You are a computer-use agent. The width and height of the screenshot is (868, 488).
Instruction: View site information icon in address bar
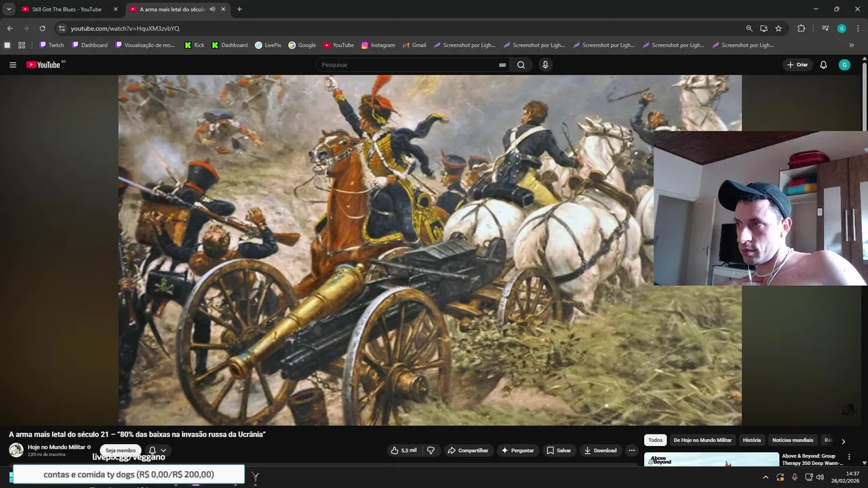62,28
